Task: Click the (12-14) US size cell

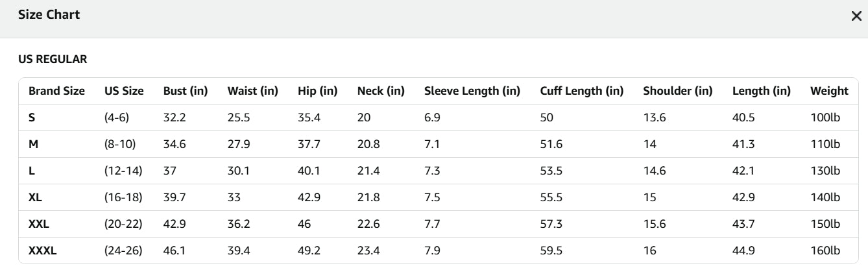Action: (123, 171)
